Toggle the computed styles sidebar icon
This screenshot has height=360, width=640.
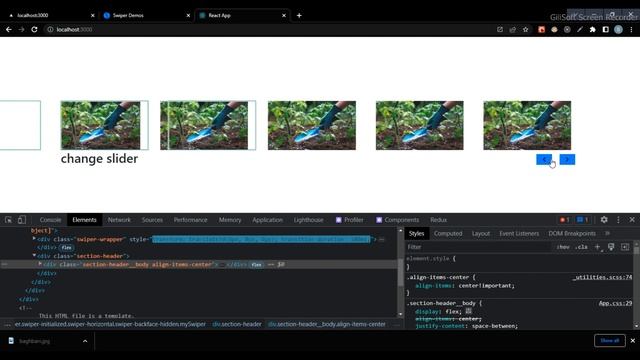(625, 247)
